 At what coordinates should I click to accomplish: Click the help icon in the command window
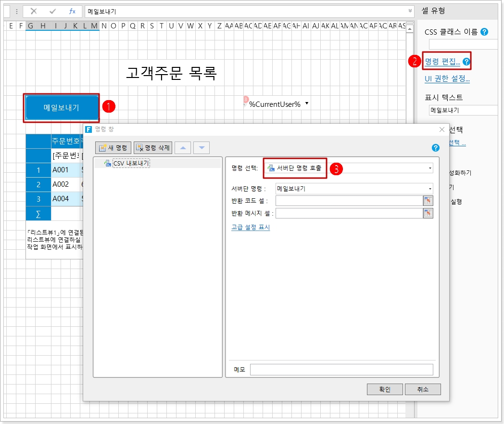pyautogui.click(x=436, y=148)
